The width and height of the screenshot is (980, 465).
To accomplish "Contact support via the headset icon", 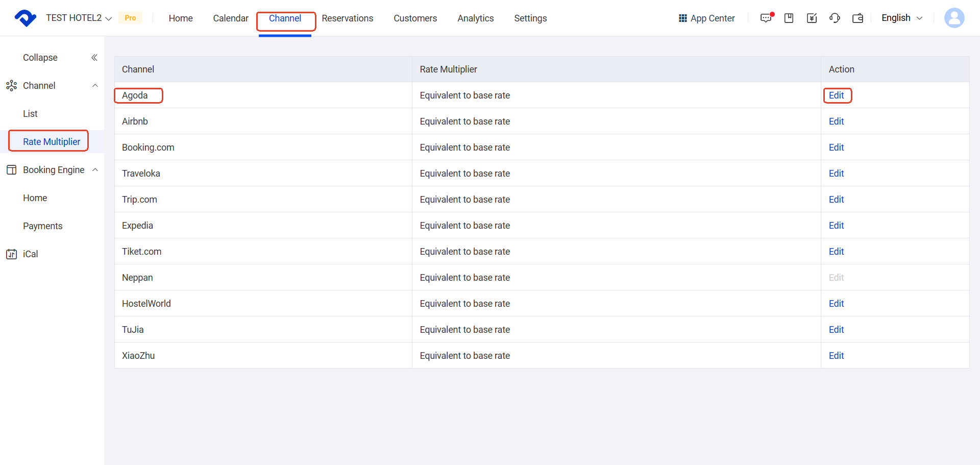I will click(x=835, y=18).
